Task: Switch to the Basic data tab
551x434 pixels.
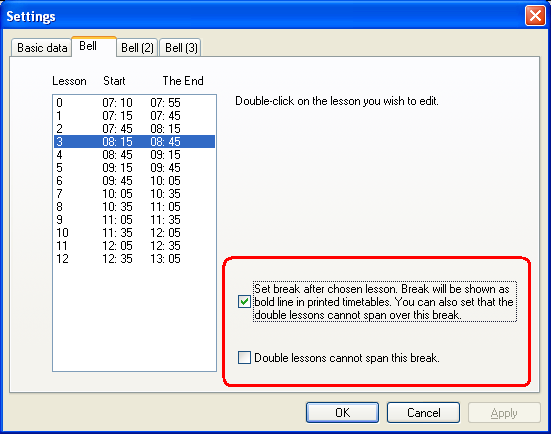Action: 42,47
